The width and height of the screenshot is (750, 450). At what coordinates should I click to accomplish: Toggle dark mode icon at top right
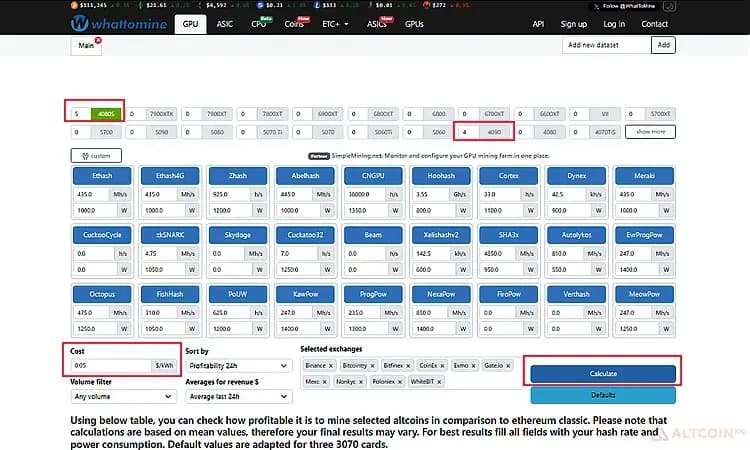669,6
